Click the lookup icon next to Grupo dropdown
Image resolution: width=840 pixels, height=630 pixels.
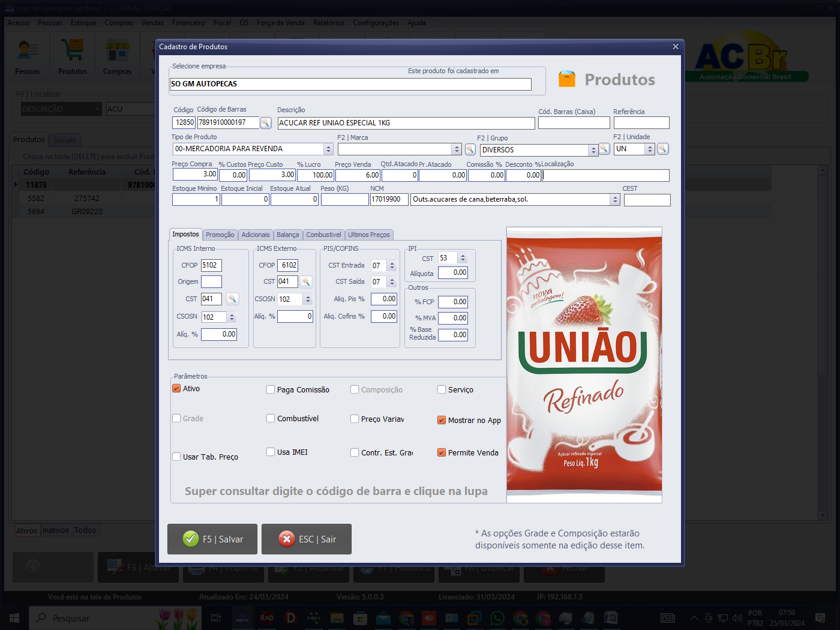pos(604,149)
